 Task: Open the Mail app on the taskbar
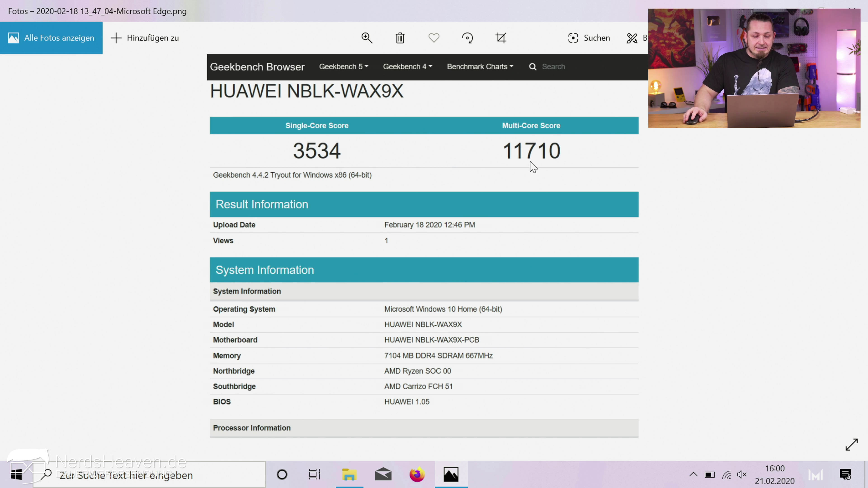(383, 474)
